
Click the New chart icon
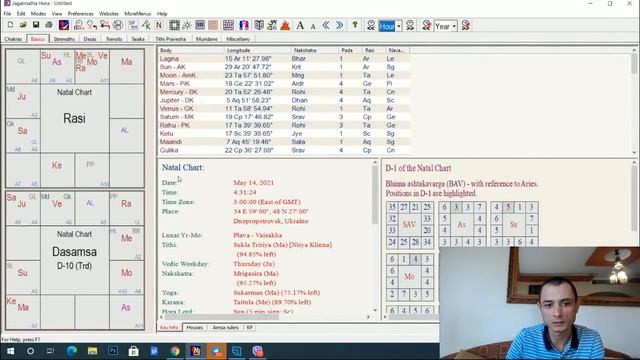10,25
